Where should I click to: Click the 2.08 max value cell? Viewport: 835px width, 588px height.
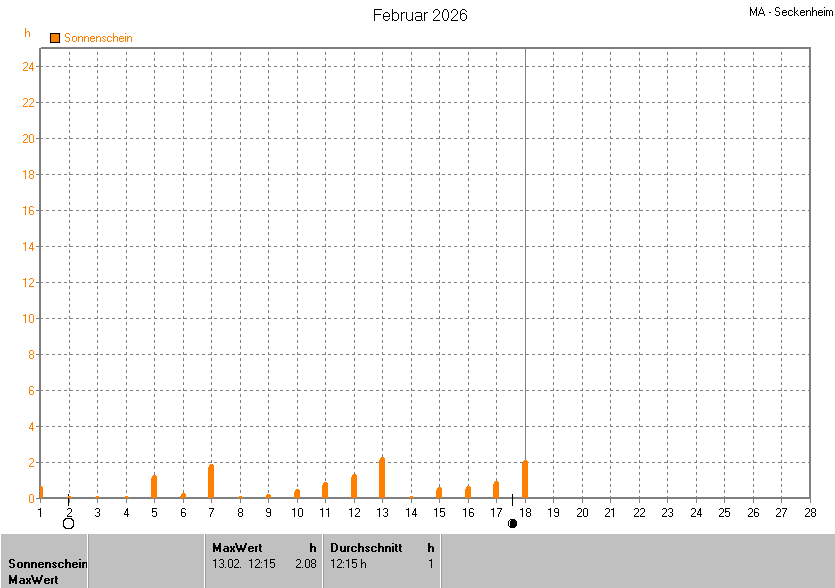click(305, 563)
